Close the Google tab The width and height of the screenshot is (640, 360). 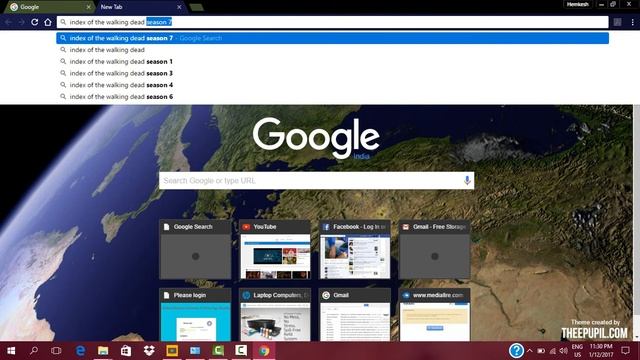88,7
